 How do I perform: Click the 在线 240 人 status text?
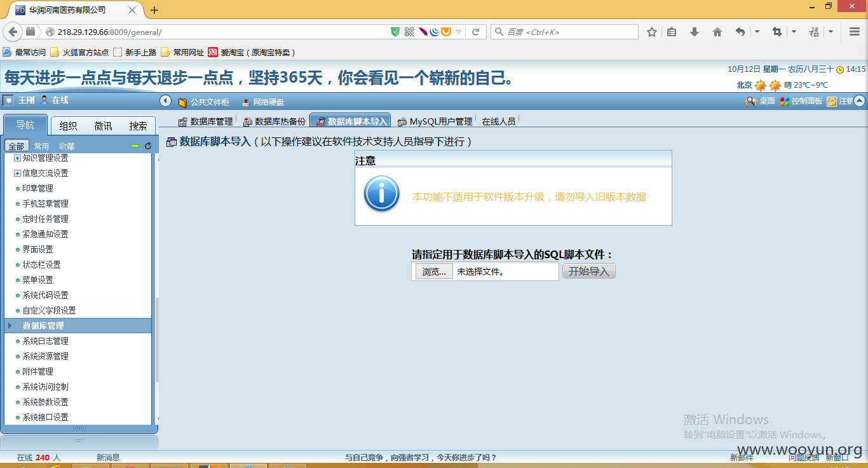(39, 457)
